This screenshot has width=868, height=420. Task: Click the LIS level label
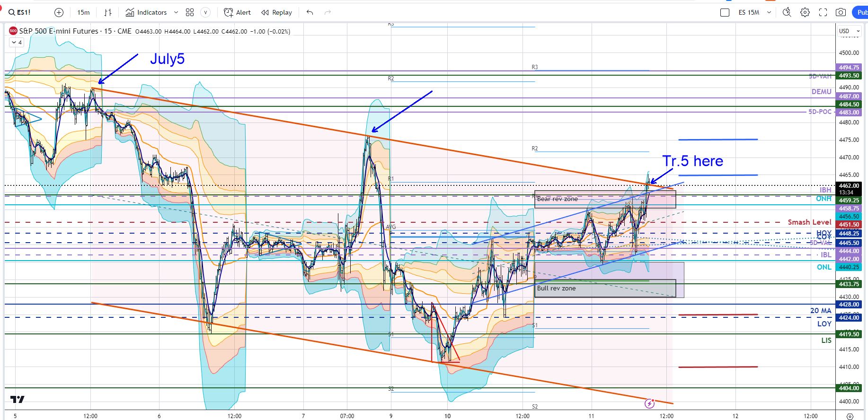[826, 341]
